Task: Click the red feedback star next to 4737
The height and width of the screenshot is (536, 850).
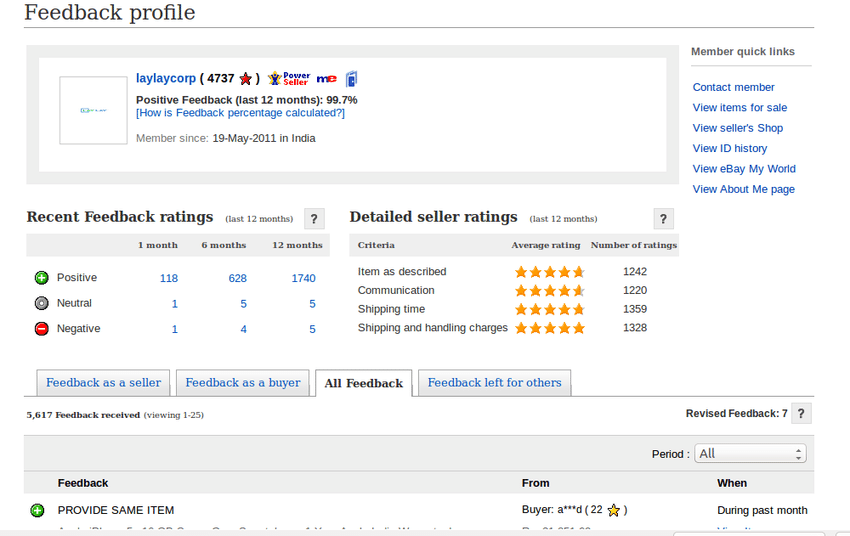Action: click(246, 79)
